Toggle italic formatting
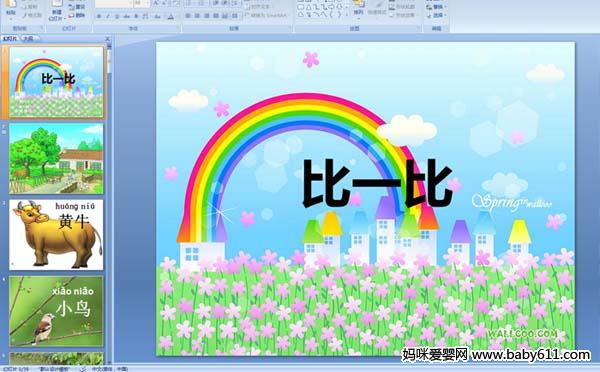This screenshot has width=600, height=372. point(108,16)
